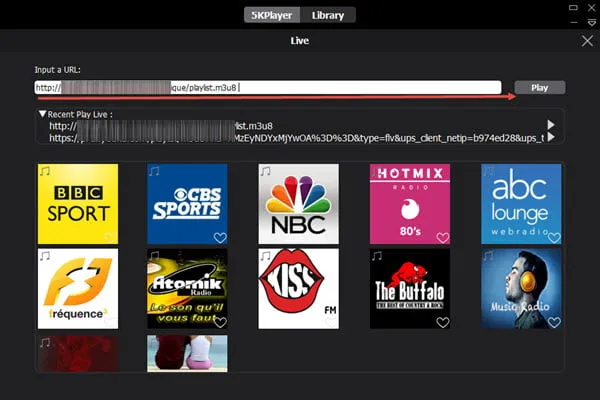Favorite CBS Sports with heart icon
The image size is (600, 400).
[x=220, y=238]
